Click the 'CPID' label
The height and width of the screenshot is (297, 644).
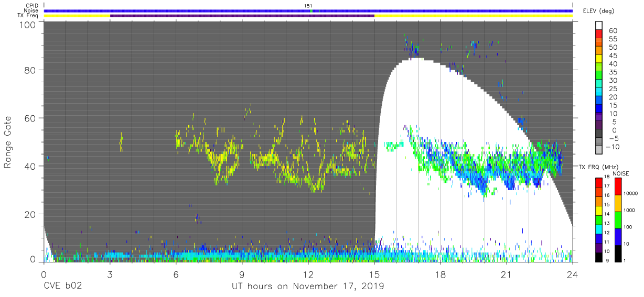32,6
